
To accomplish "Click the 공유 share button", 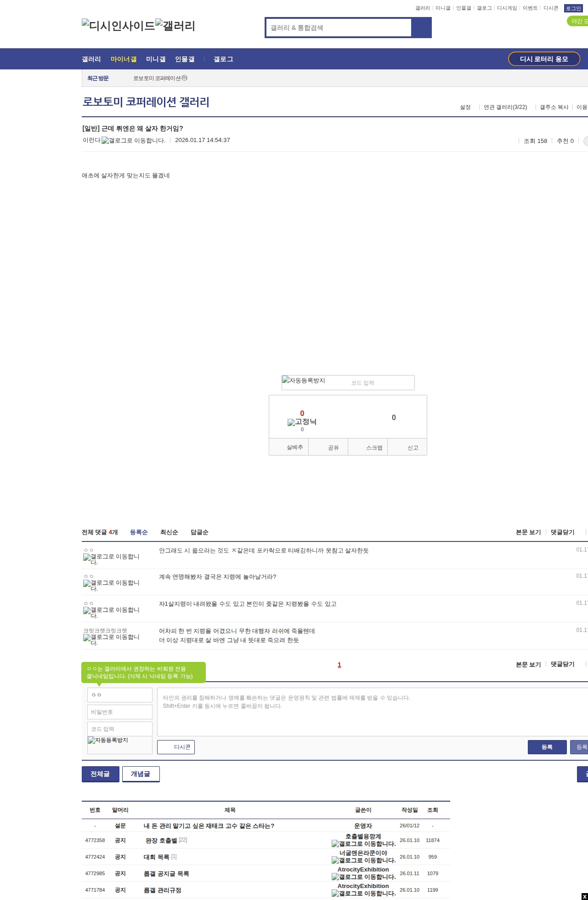I will [x=328, y=447].
